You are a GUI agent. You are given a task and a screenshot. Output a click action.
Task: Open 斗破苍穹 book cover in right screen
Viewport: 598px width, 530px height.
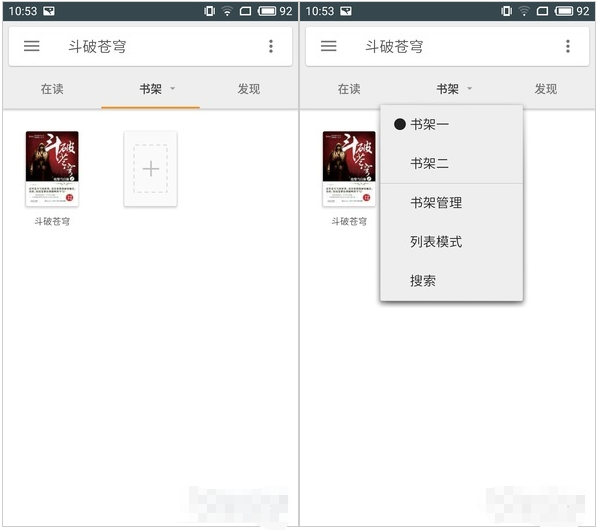pos(349,169)
